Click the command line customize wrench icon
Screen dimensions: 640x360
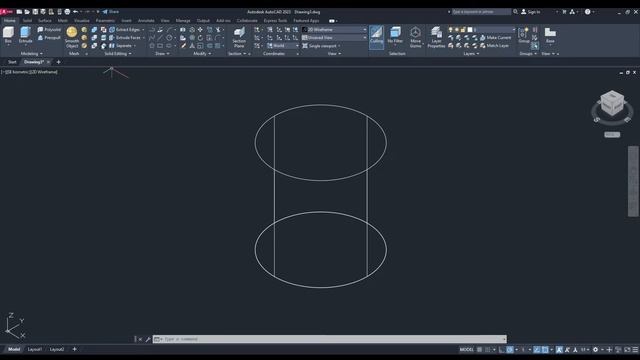tap(148, 339)
